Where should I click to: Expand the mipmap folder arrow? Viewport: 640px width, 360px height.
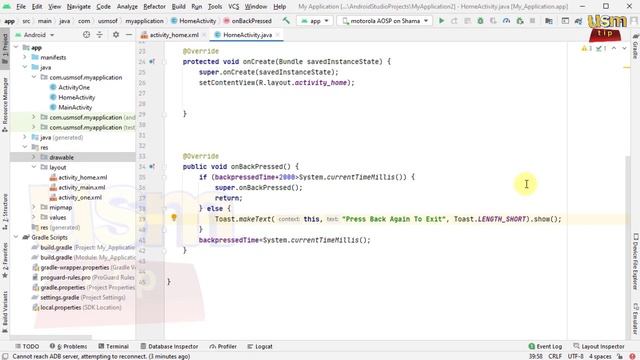(x=34, y=207)
